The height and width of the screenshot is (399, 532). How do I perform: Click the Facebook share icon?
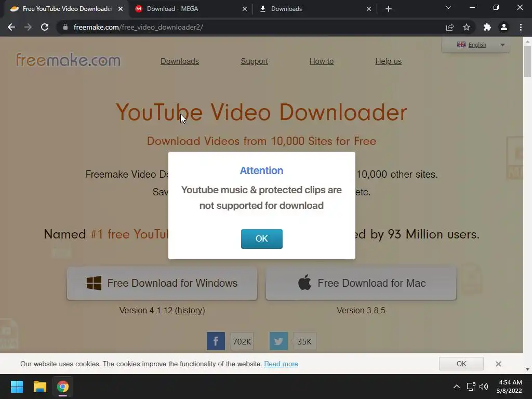point(216,341)
